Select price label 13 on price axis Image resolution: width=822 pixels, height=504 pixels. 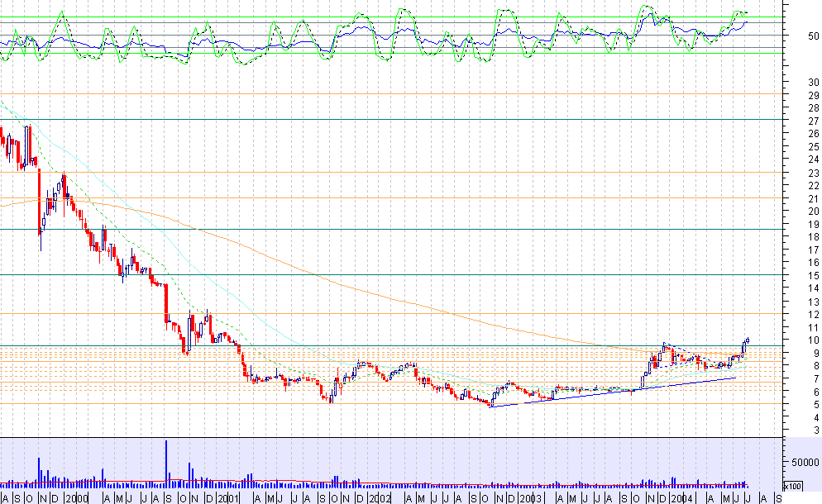814,302
